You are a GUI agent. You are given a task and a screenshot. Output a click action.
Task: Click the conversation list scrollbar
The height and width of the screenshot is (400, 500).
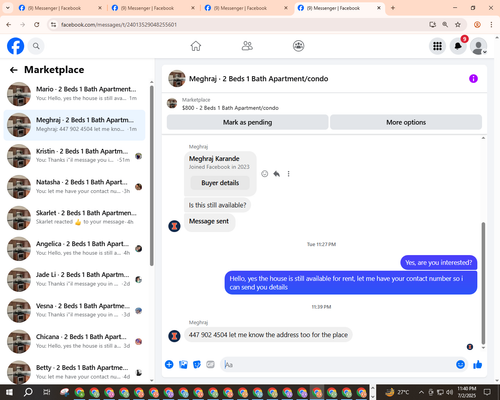coord(152,176)
